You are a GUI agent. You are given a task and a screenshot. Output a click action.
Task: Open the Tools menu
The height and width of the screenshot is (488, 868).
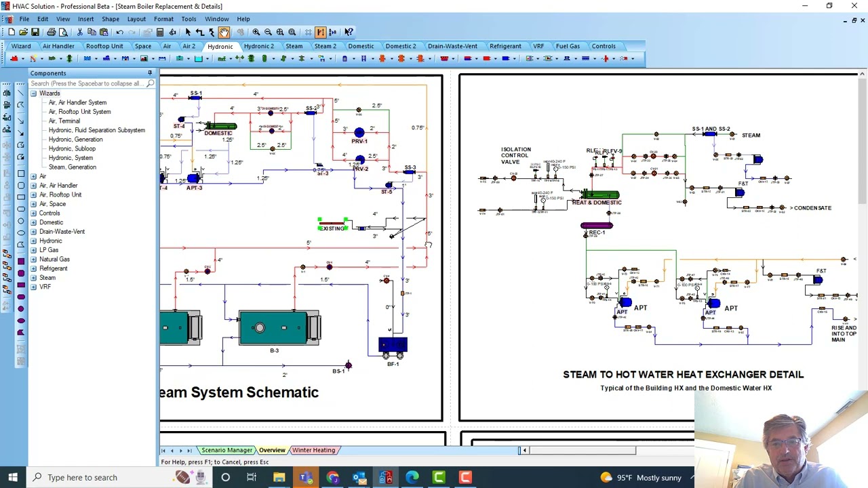[189, 19]
